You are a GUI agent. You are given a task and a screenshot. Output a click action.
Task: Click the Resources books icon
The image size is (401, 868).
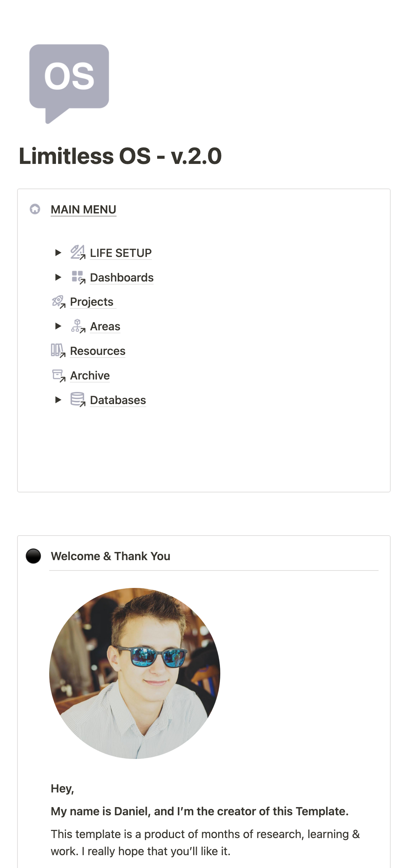(58, 351)
